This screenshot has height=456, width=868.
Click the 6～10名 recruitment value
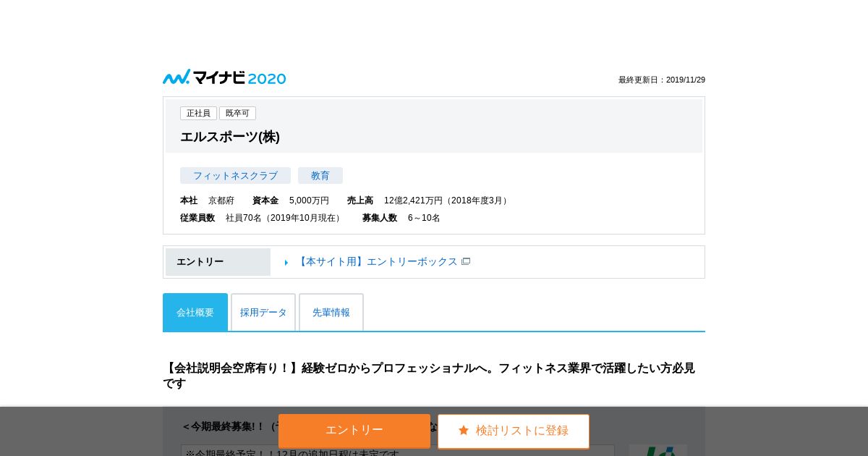pyautogui.click(x=424, y=218)
